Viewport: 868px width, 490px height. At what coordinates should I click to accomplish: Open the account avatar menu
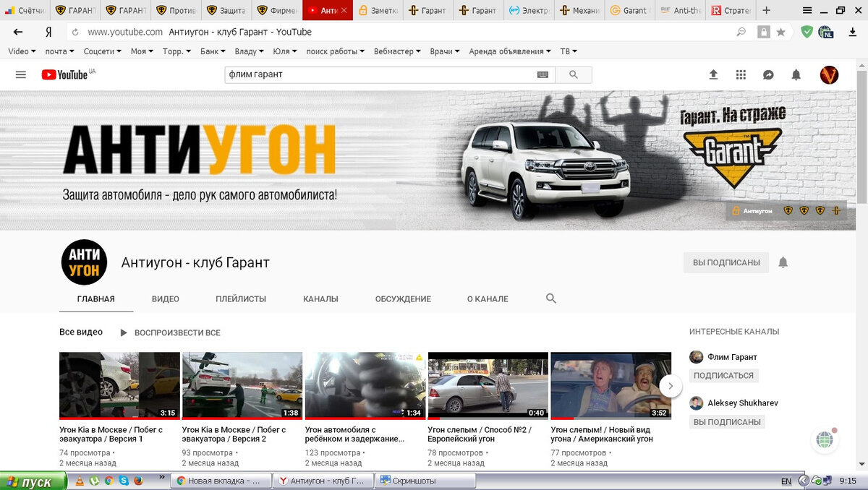point(829,74)
